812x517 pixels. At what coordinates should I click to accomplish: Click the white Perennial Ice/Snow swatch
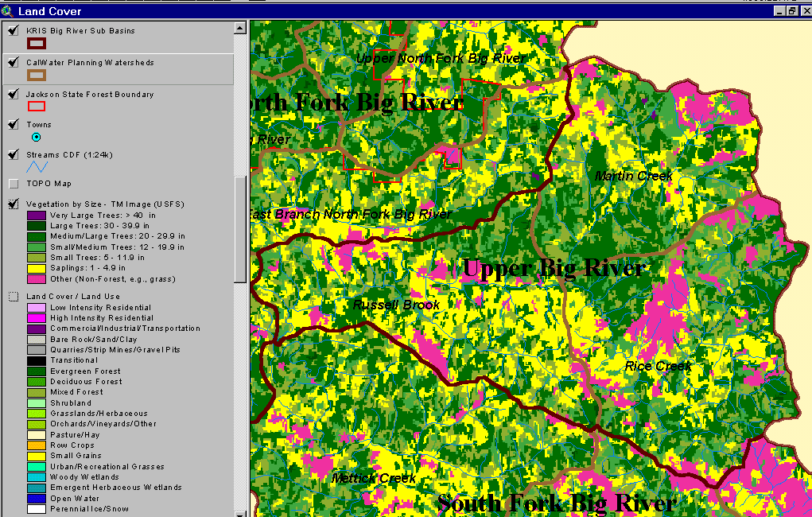(x=37, y=509)
